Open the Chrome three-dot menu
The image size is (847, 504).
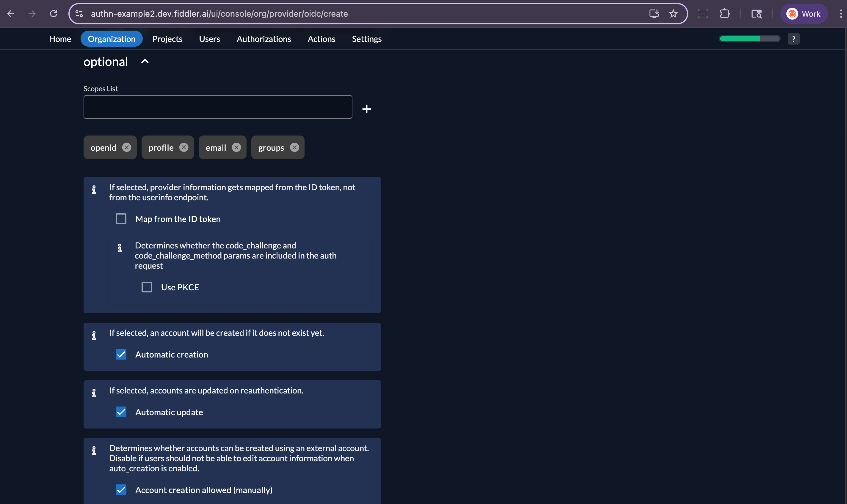pyautogui.click(x=840, y=14)
